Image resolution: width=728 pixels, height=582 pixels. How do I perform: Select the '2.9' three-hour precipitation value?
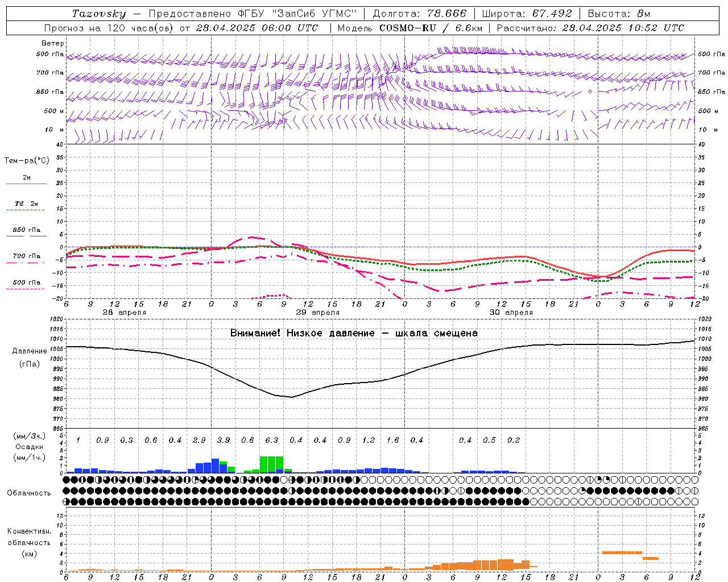coord(199,440)
